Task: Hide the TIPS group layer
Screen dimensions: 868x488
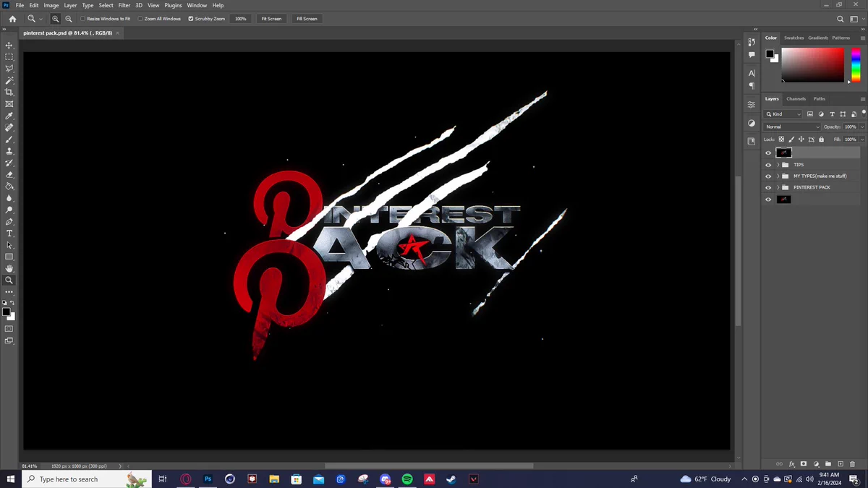Action: point(768,165)
